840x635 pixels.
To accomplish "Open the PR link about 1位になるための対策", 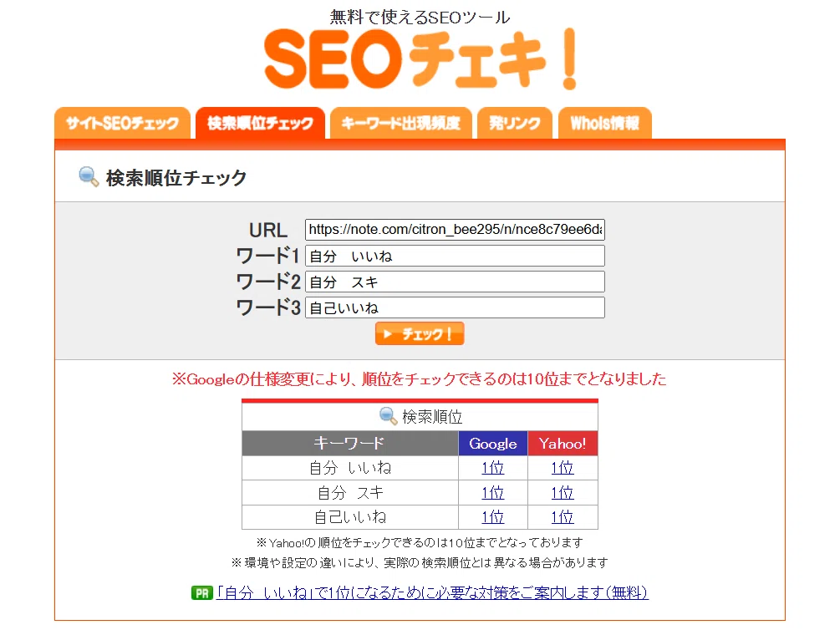I will click(x=432, y=592).
